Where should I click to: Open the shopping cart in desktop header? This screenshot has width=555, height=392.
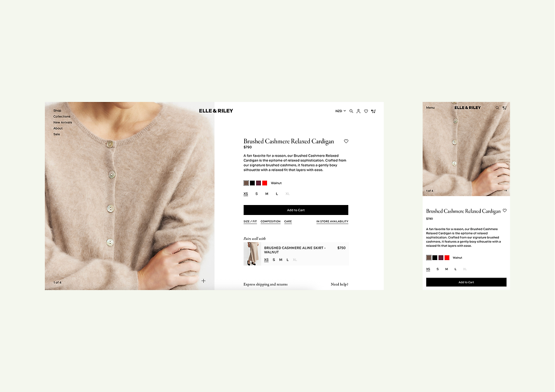[x=373, y=111]
